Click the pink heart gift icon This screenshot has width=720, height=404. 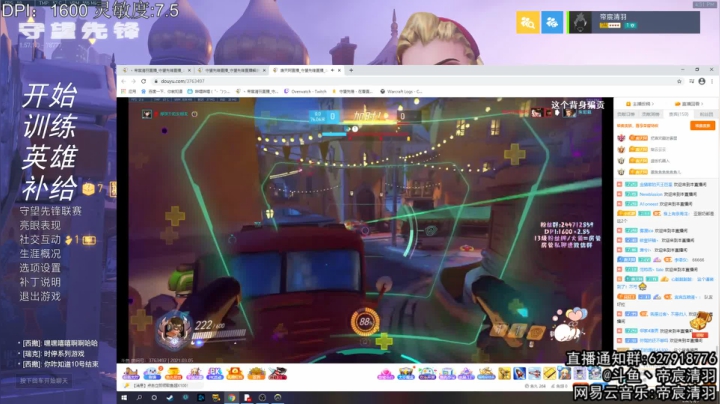[x=385, y=374]
